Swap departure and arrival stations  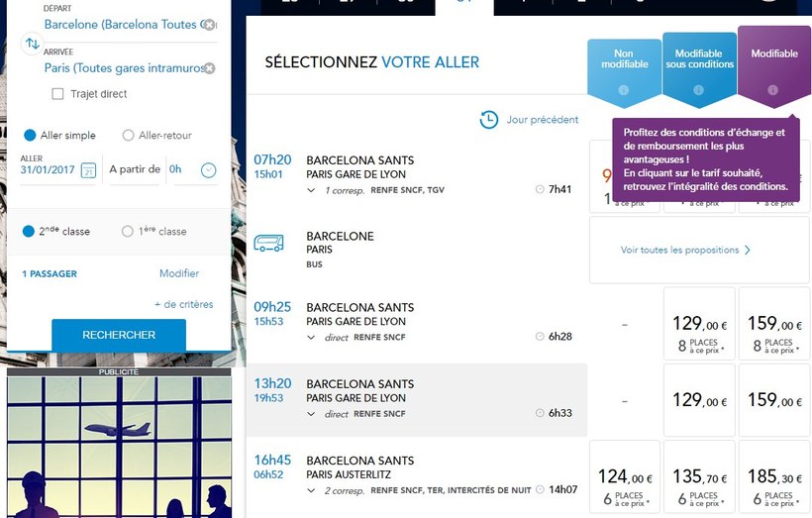[32, 44]
